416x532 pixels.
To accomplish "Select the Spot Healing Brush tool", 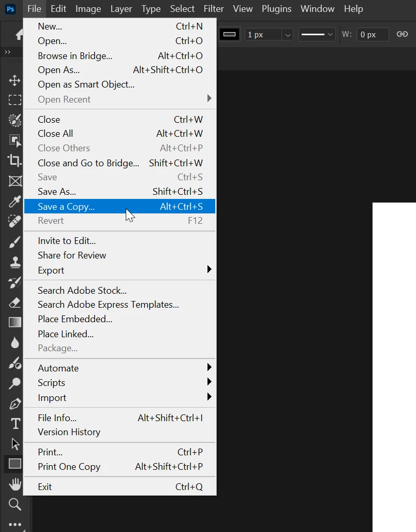I will [14, 221].
